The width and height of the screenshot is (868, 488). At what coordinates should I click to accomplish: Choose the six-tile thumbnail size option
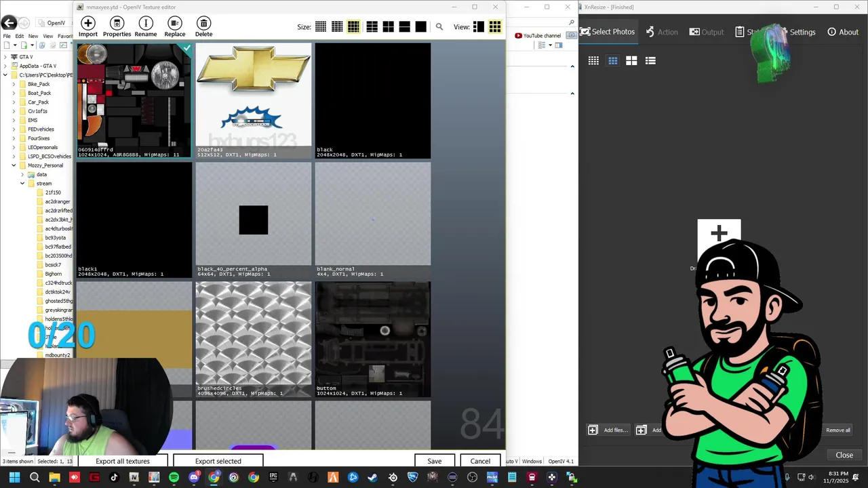point(372,27)
